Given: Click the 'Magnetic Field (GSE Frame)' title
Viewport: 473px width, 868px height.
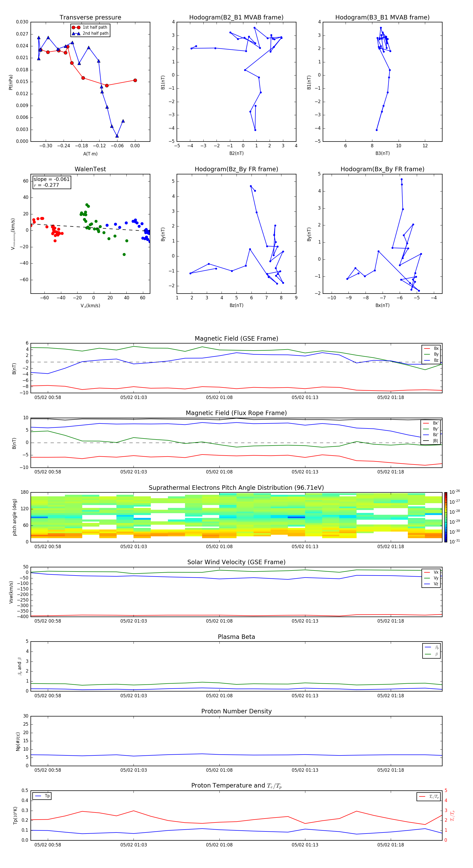Looking at the screenshot, I should [236, 339].
